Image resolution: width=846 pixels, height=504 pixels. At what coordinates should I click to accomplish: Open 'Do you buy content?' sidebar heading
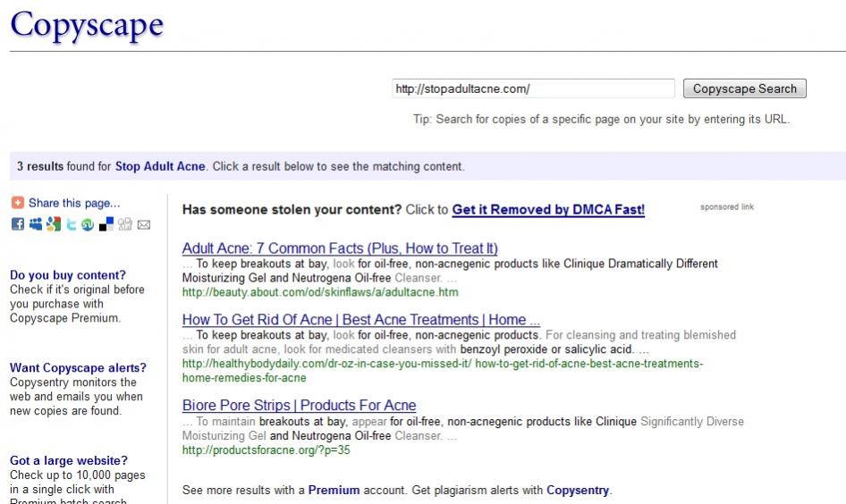[x=67, y=275]
